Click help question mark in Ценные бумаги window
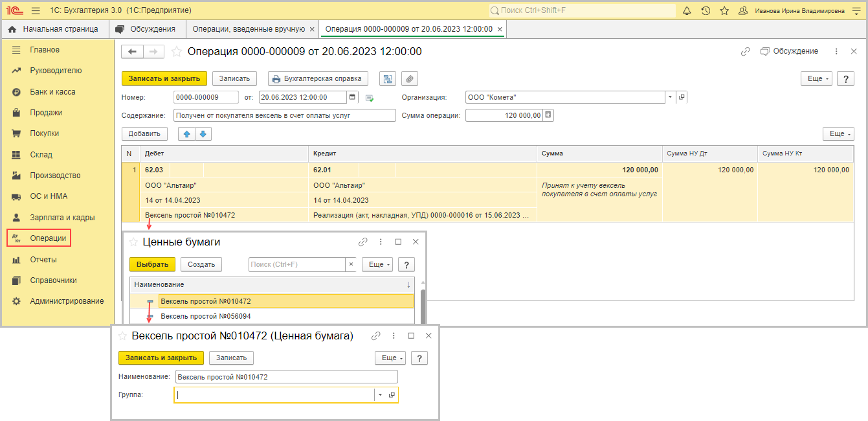This screenshot has width=868, height=421. coord(406,264)
